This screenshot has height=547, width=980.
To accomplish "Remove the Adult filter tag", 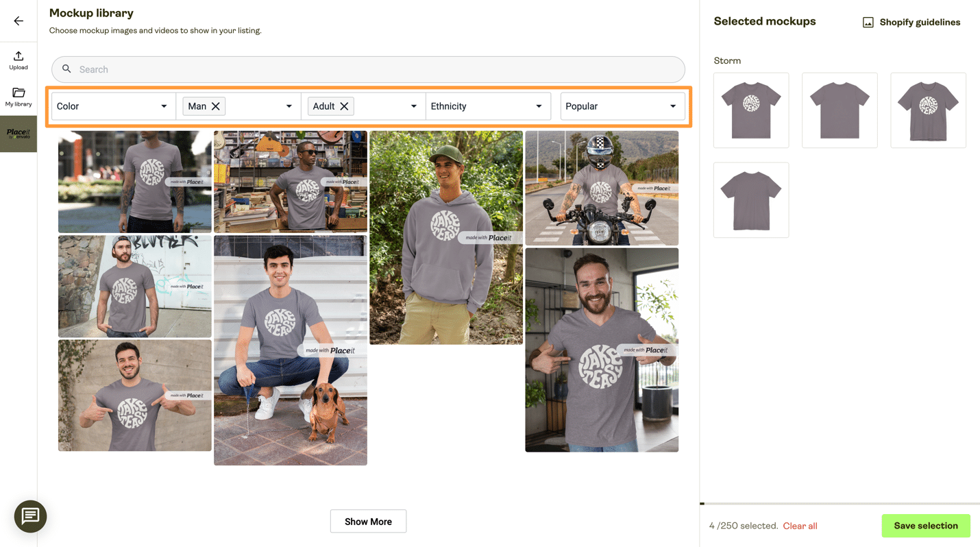I will [x=344, y=106].
